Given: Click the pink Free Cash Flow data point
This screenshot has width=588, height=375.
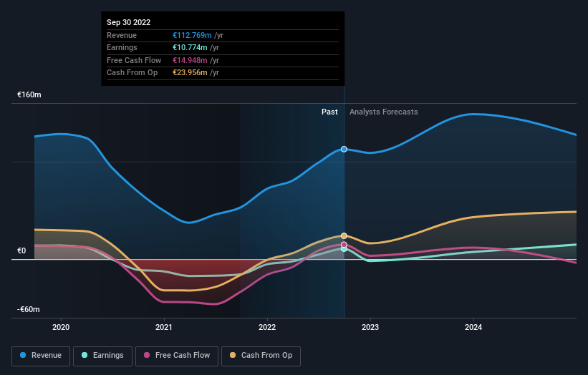Looking at the screenshot, I should pos(344,245).
